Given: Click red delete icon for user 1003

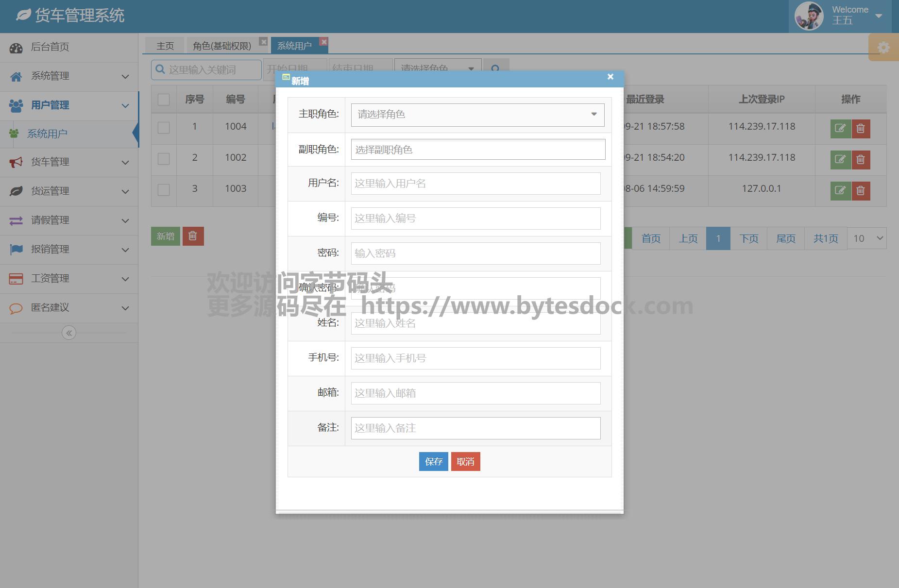Looking at the screenshot, I should click(861, 191).
